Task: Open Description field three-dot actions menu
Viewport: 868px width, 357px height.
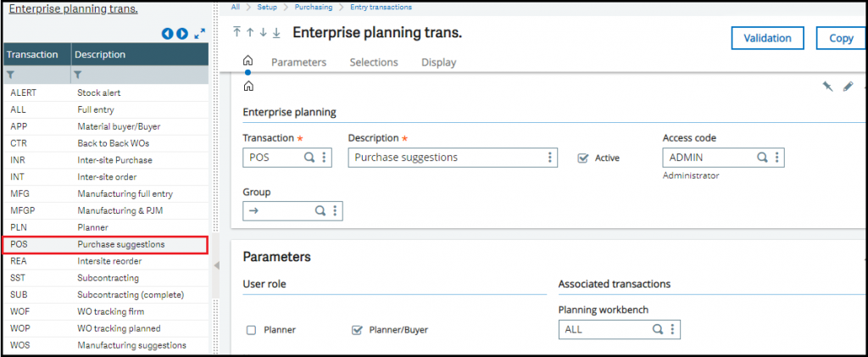Action: coord(549,157)
